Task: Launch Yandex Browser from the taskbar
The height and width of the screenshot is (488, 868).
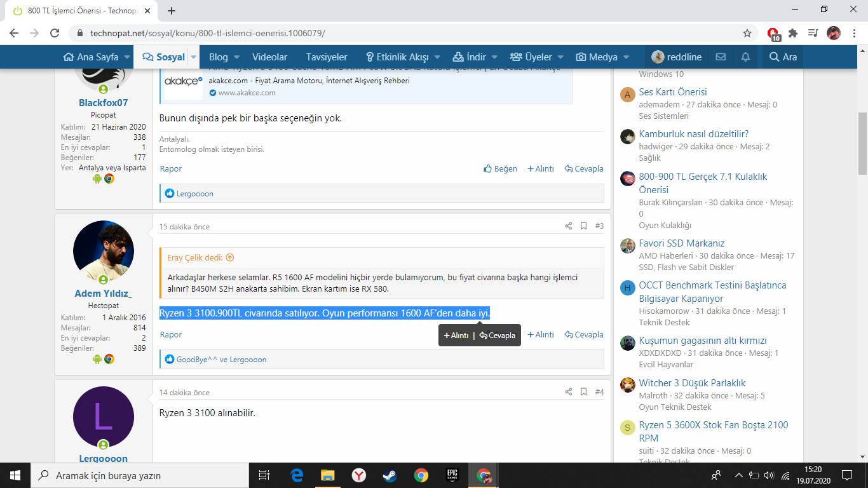Action: (358, 475)
